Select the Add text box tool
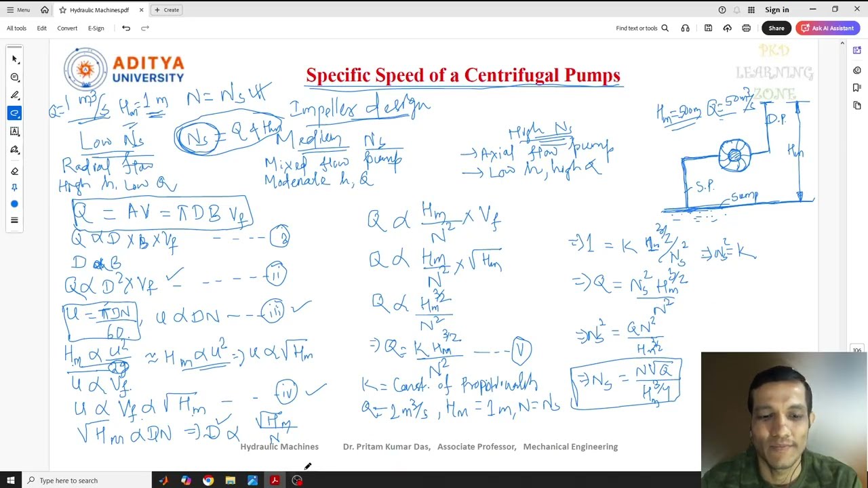The image size is (868, 488). pyautogui.click(x=14, y=131)
